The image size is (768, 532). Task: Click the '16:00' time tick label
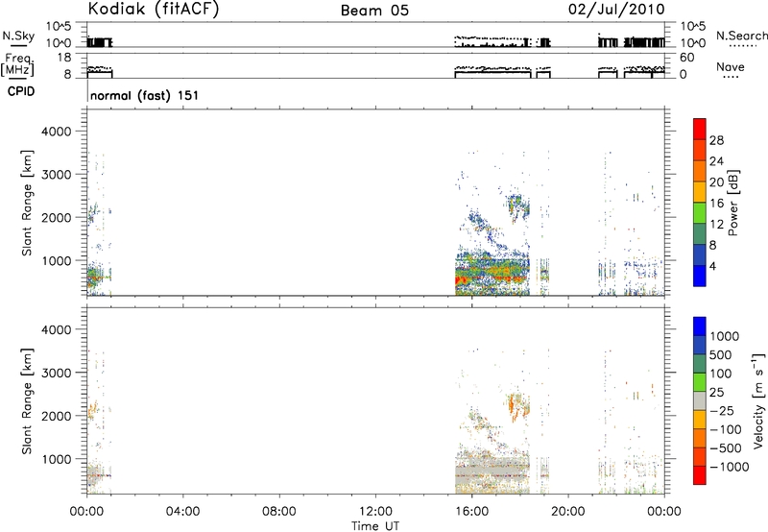[471, 512]
